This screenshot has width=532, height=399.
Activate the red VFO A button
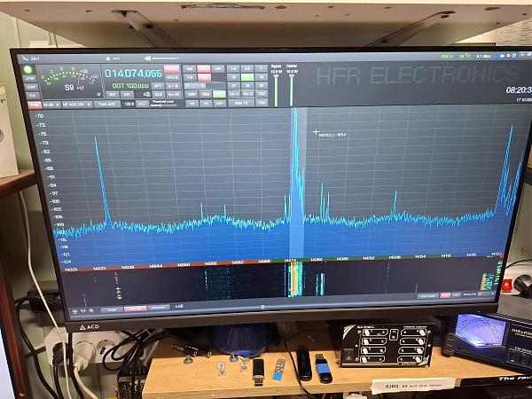tap(171, 67)
